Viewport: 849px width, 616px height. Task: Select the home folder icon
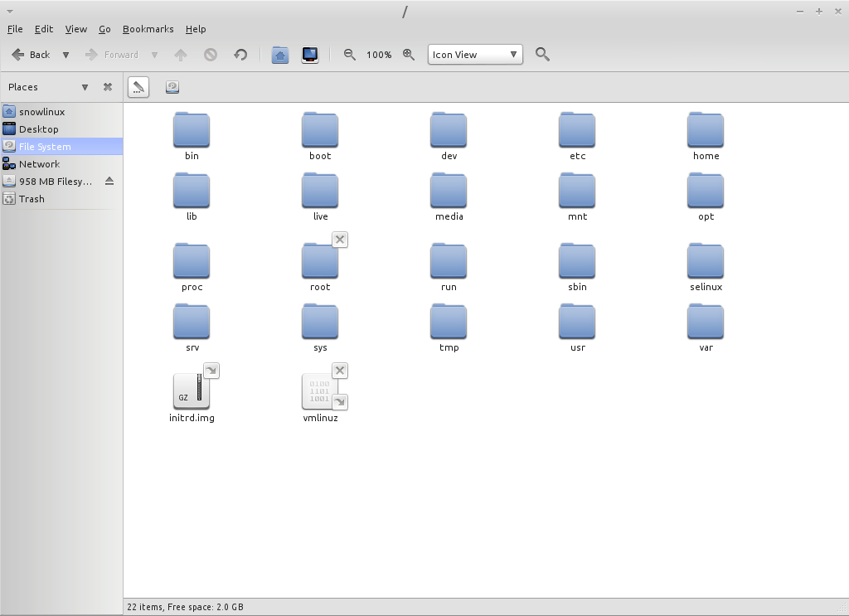(x=706, y=137)
